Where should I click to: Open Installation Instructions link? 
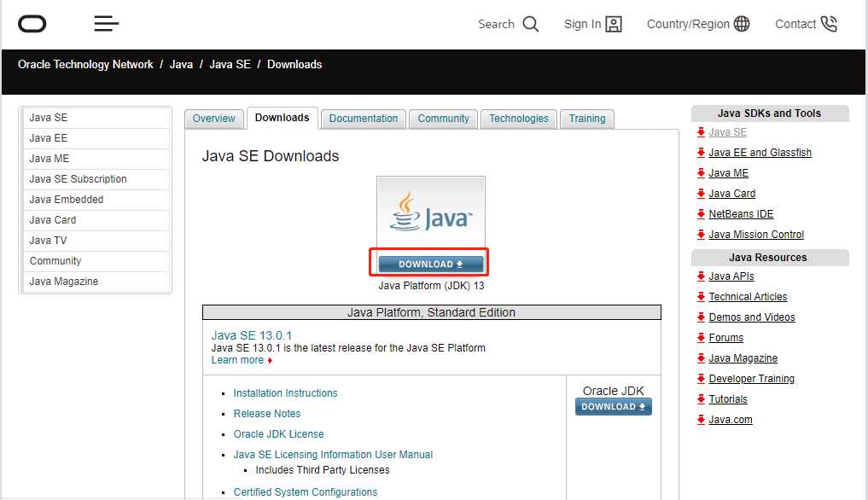tap(286, 393)
